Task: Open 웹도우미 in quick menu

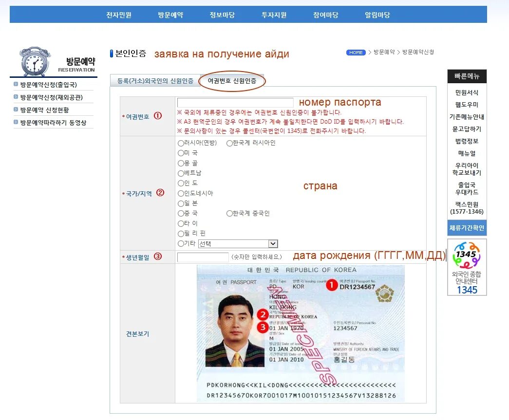Action: pyautogui.click(x=467, y=105)
